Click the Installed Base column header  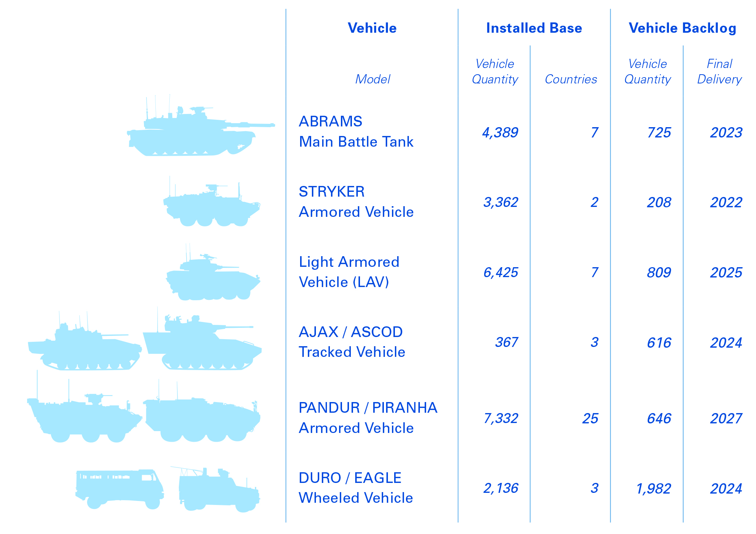pyautogui.click(x=534, y=28)
